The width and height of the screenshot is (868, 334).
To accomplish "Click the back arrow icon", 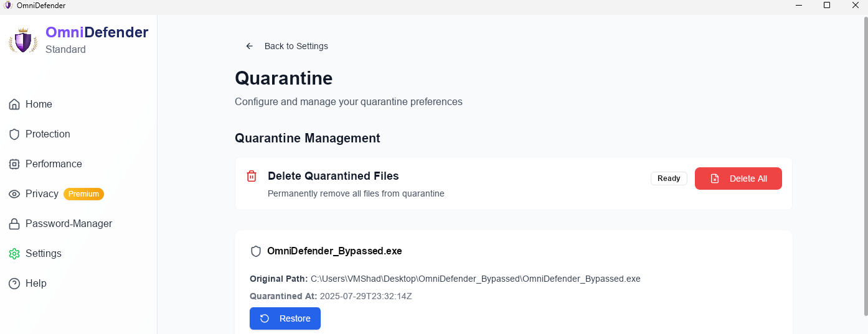I will point(250,46).
